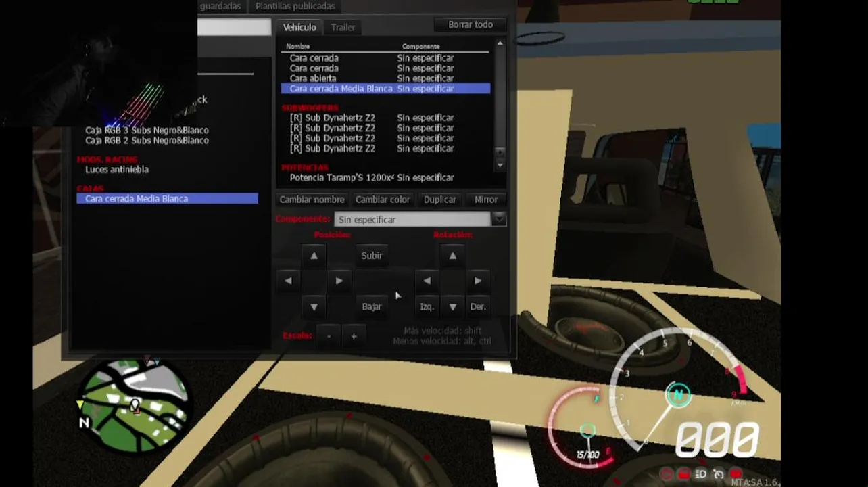Click the Cambiar color button
The width and height of the screenshot is (868, 487).
coord(383,200)
